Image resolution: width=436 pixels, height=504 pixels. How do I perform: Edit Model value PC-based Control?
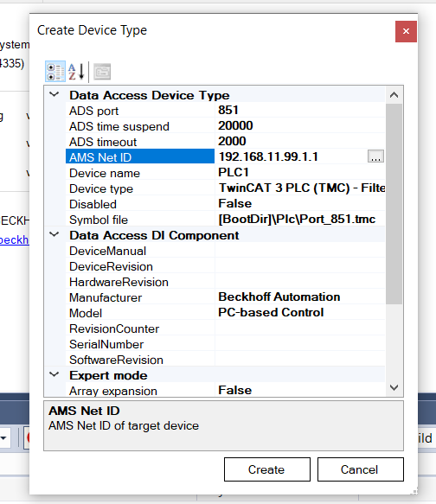coord(299,313)
